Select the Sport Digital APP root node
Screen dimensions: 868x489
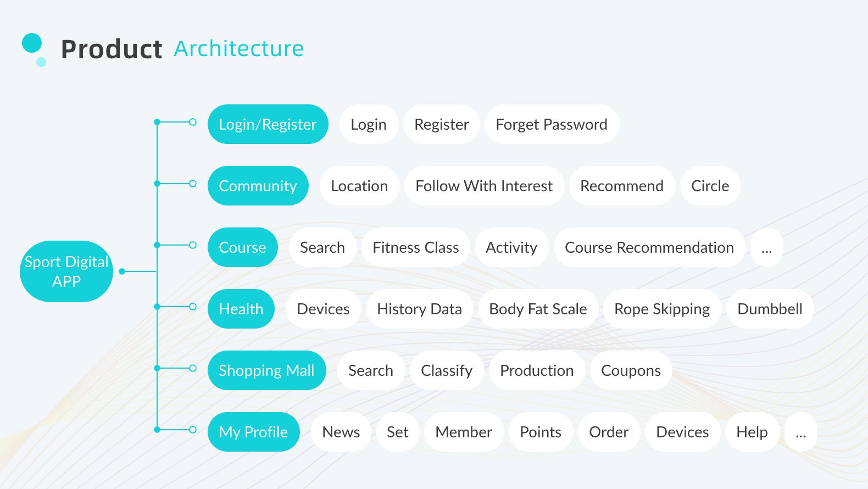(66, 271)
